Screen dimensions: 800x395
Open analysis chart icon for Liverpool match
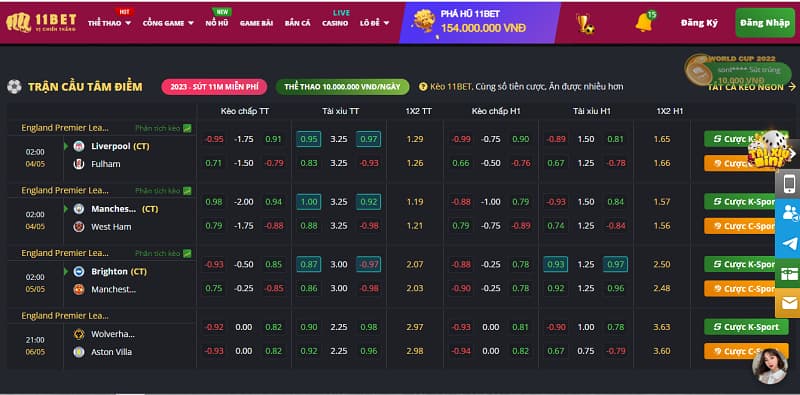coord(187,128)
